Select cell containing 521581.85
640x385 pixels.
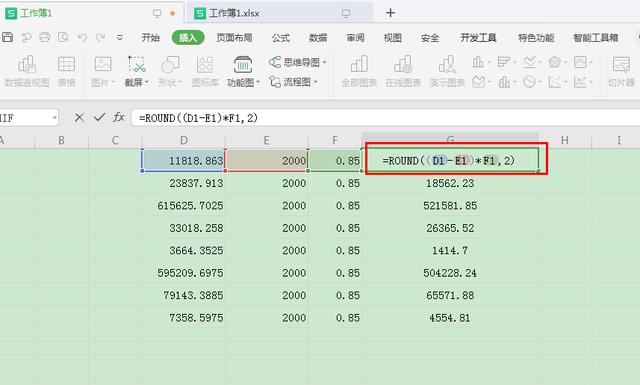pos(450,205)
